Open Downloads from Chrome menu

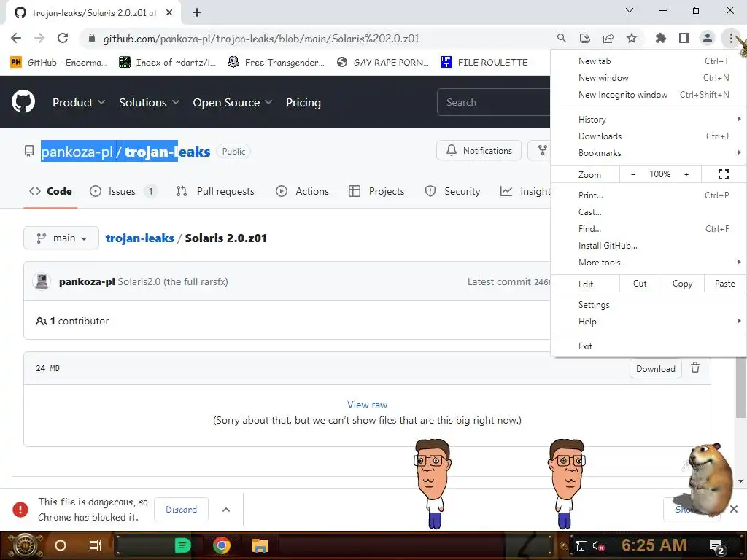click(649, 136)
